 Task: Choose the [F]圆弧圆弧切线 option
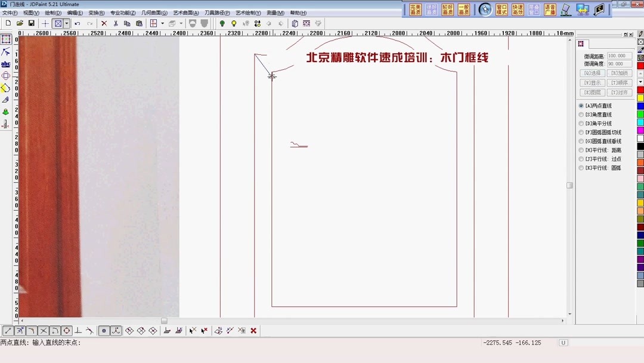click(x=599, y=132)
